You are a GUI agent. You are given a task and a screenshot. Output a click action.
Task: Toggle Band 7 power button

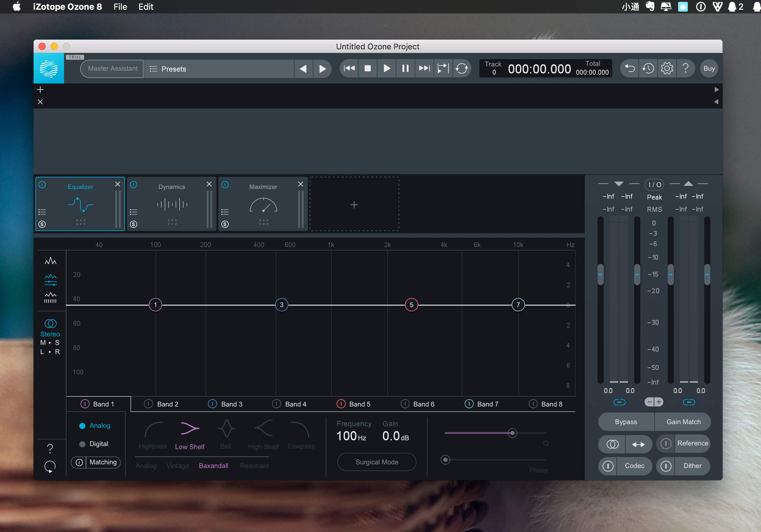[x=469, y=404]
